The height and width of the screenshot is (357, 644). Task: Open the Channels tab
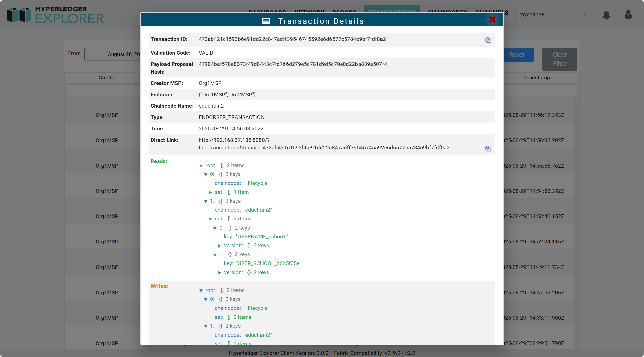pos(492,12)
